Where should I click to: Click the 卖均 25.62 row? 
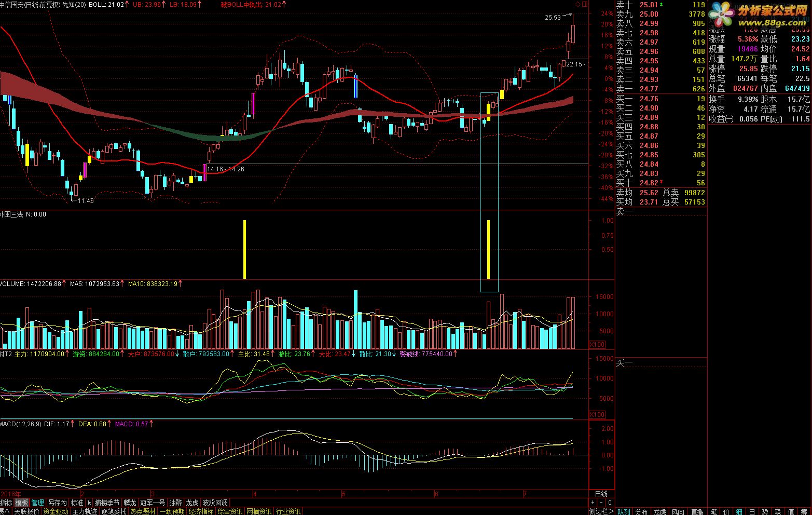[x=660, y=193]
